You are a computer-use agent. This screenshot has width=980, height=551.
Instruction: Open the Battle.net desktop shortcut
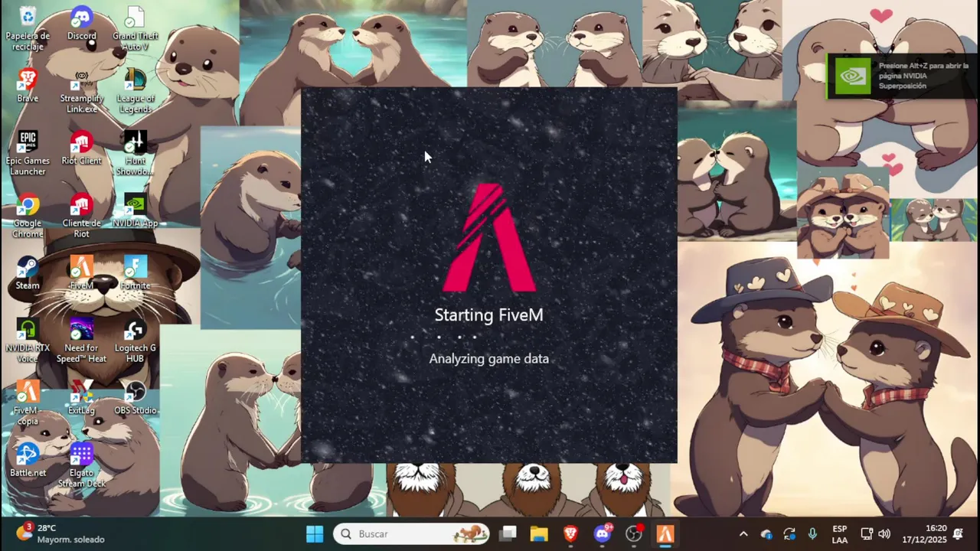pyautogui.click(x=28, y=461)
